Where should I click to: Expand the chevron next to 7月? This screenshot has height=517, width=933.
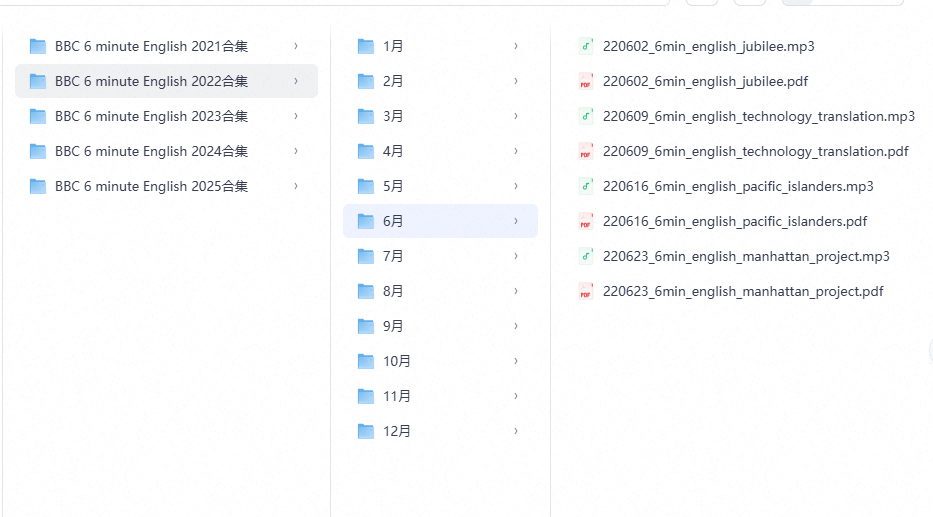(x=516, y=256)
